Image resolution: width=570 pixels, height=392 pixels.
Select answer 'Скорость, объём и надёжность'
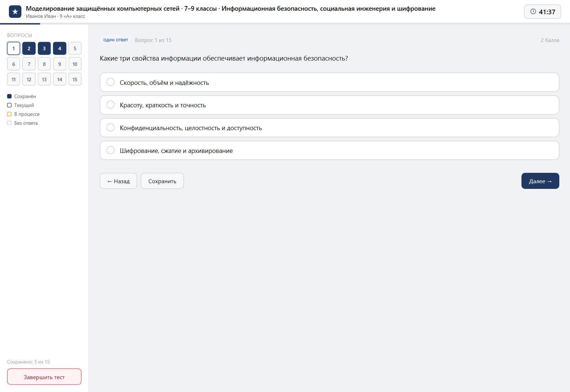[x=329, y=82]
